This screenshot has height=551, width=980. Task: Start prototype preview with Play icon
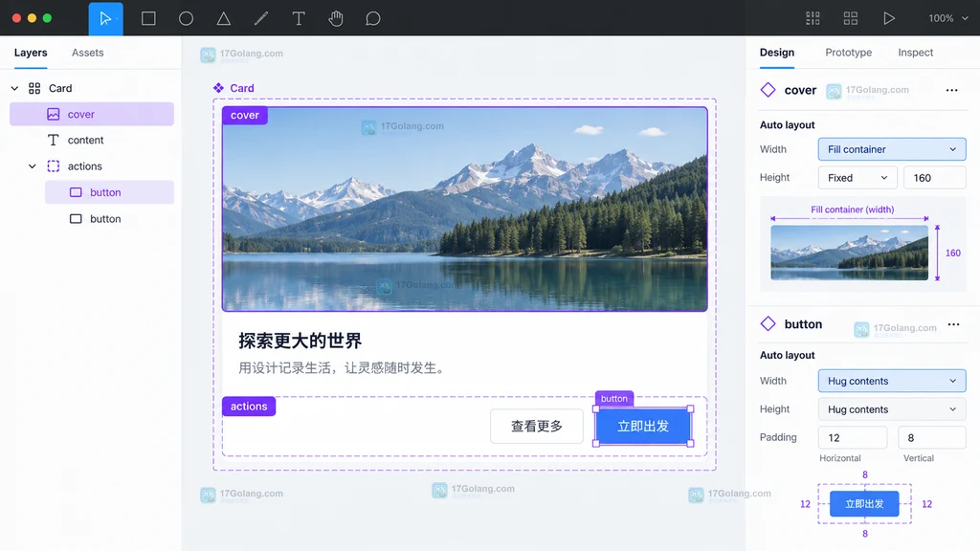[x=889, y=18]
